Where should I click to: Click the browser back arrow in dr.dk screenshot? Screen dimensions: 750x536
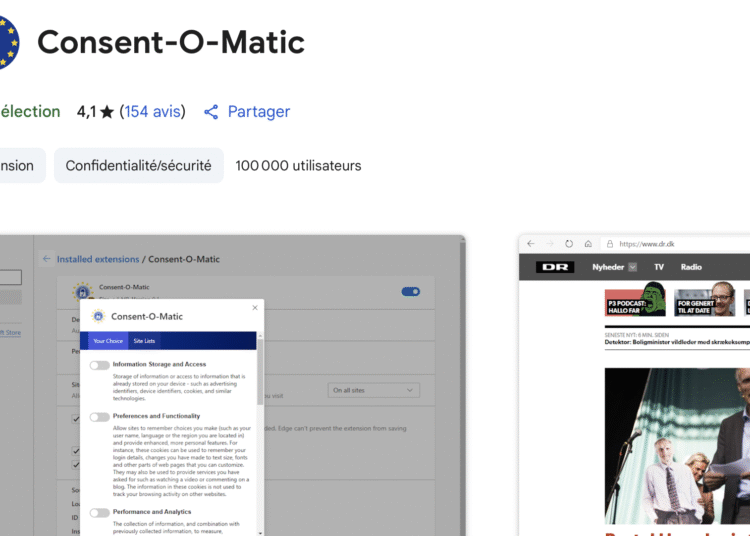coord(531,244)
